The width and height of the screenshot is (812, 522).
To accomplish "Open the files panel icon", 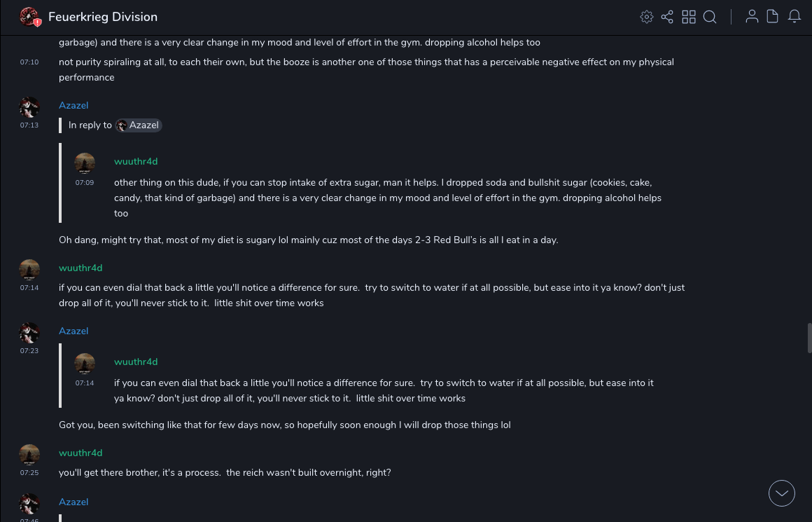I will pyautogui.click(x=773, y=17).
